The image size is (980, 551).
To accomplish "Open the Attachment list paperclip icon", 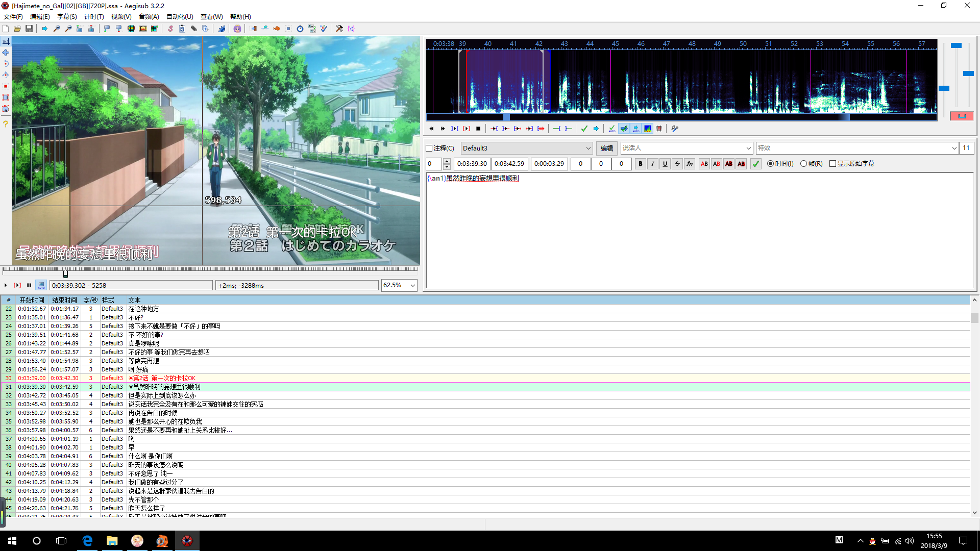I will point(194,29).
